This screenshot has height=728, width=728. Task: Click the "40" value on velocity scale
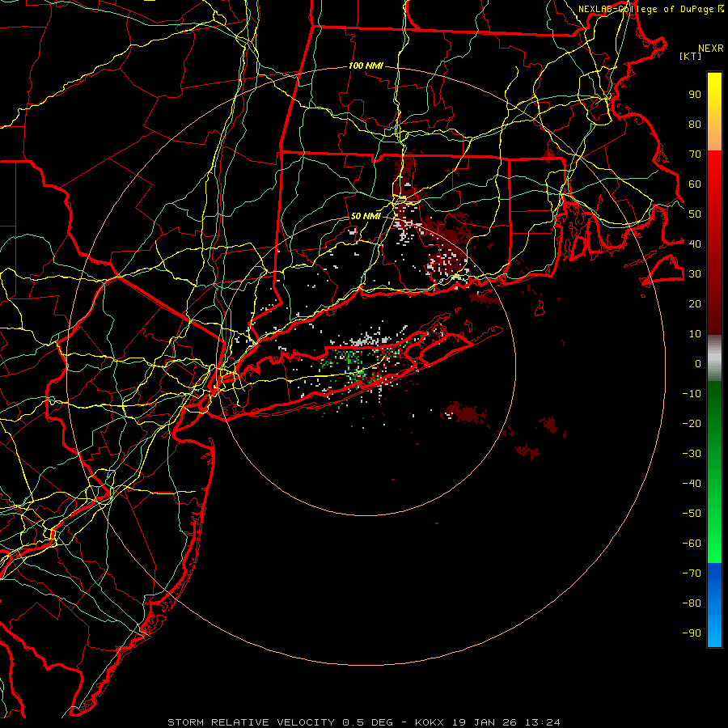pos(695,243)
